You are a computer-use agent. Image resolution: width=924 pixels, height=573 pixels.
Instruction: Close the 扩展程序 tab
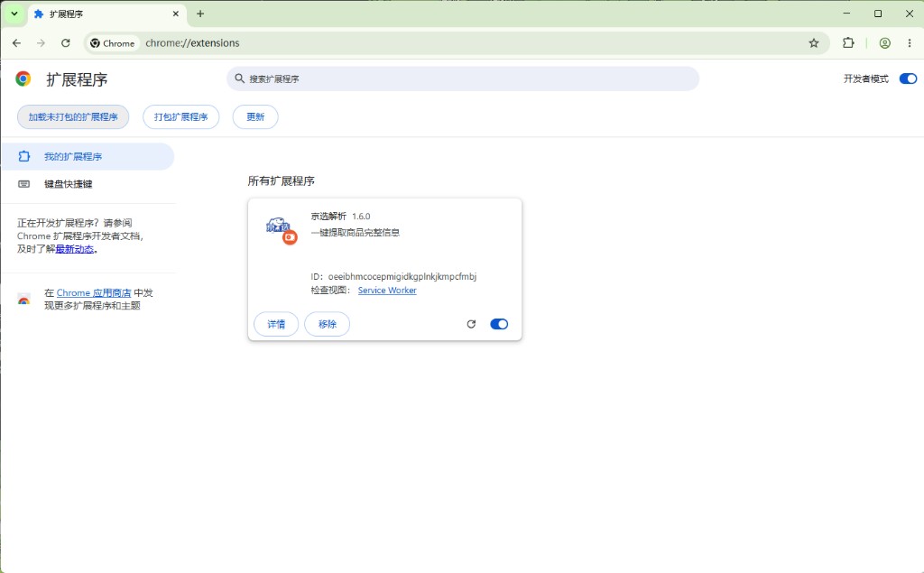pyautogui.click(x=176, y=14)
